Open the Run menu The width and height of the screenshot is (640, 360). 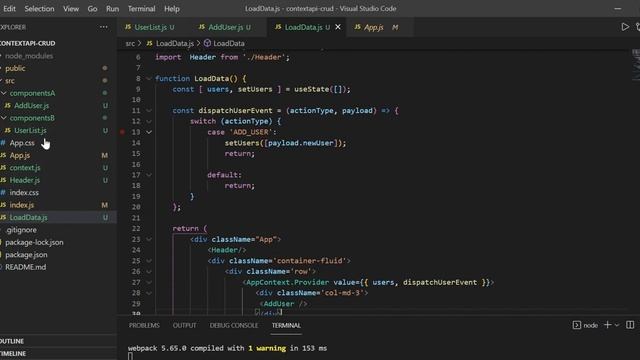coord(112,9)
